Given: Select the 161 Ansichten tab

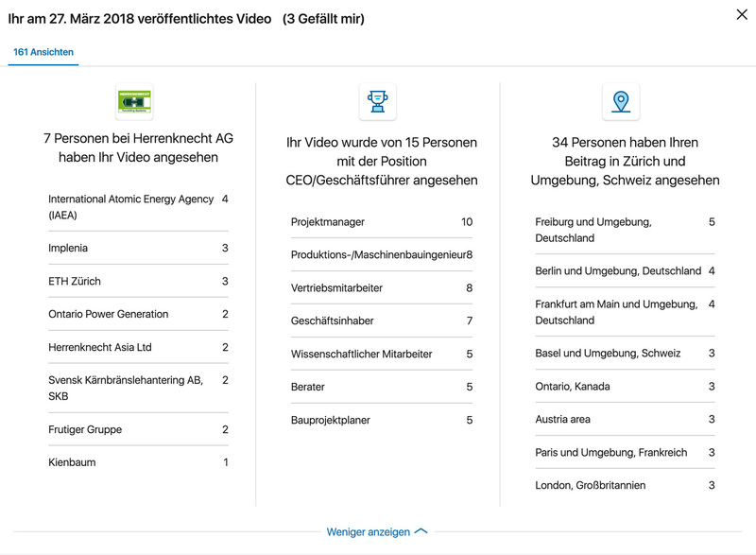Looking at the screenshot, I should tap(43, 52).
